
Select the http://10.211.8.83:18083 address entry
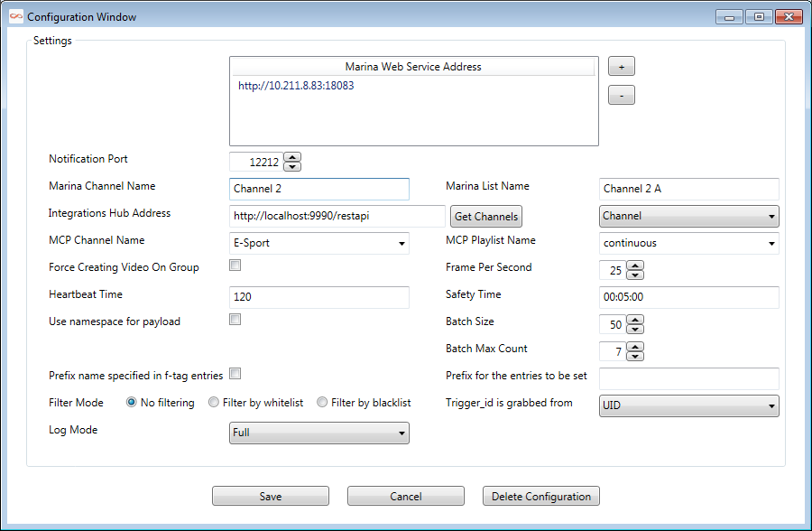click(296, 86)
